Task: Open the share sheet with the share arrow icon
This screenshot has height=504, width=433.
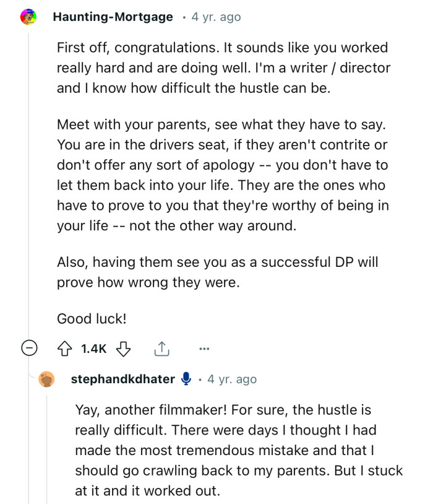Action: pyautogui.click(x=162, y=348)
